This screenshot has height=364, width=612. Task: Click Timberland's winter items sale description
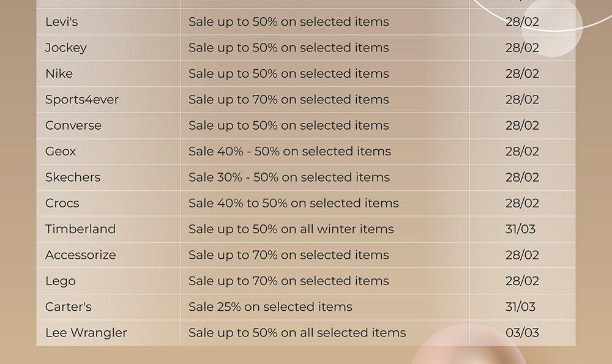[x=291, y=229]
